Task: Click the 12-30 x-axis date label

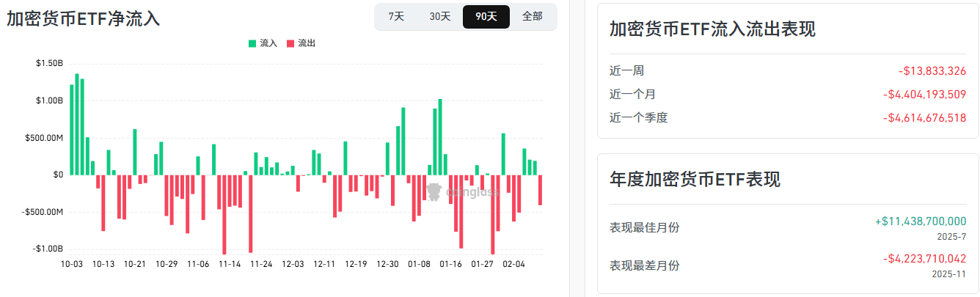Action: click(387, 264)
